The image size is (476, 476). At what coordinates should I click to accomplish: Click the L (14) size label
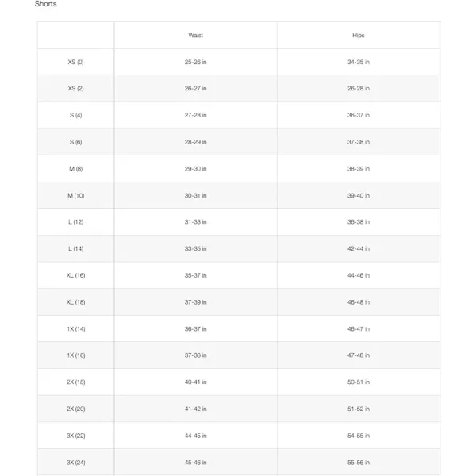coord(76,249)
